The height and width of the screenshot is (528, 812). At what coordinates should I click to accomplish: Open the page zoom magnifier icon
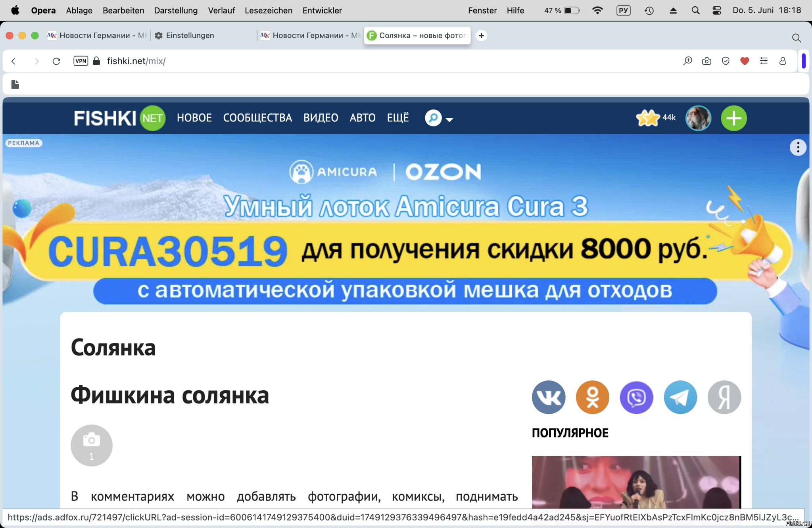coord(687,61)
